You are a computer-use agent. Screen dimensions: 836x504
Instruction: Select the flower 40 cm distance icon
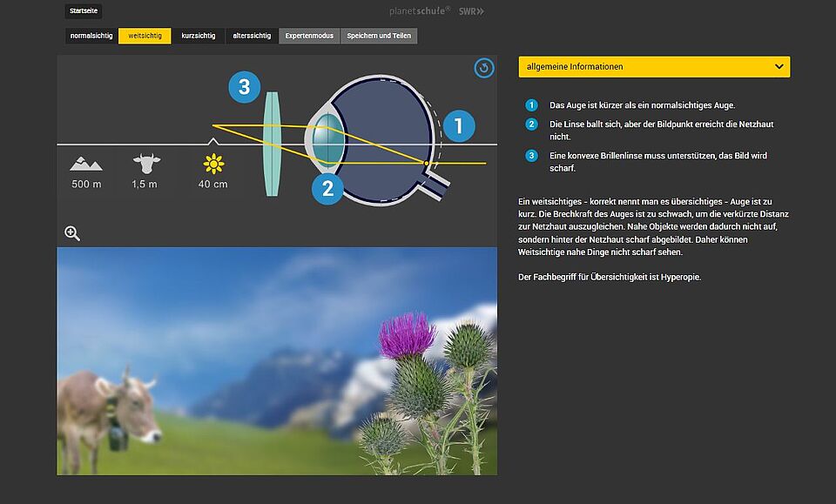tap(214, 165)
